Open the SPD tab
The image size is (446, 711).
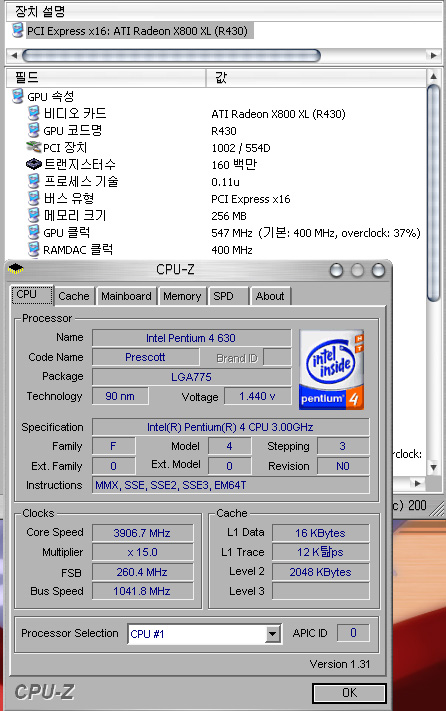click(x=228, y=296)
